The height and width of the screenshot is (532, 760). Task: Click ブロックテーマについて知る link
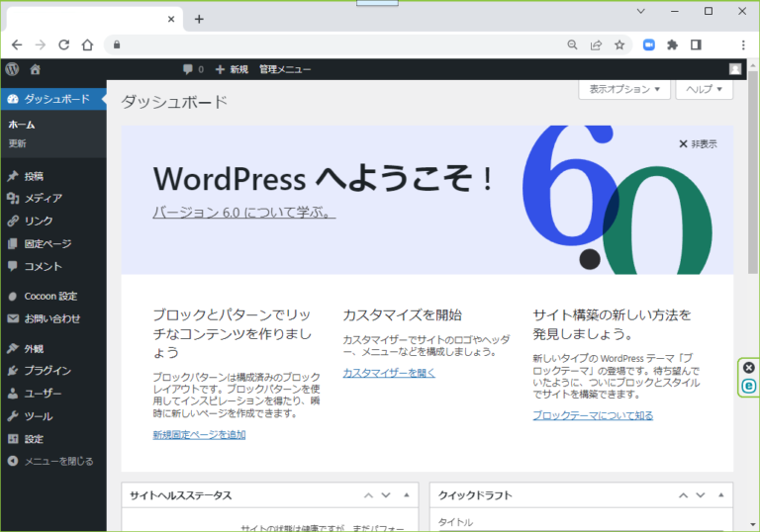pos(593,415)
